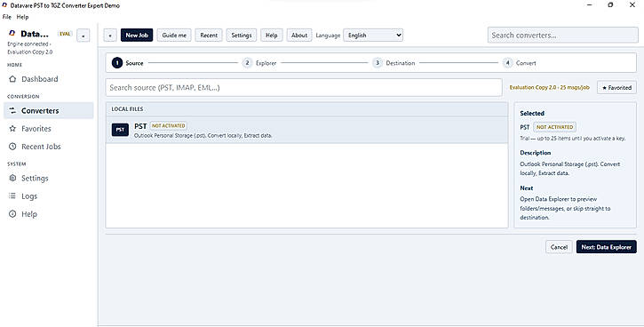This screenshot has width=644, height=327.
Task: Click the NOT ACTIVATED badge in PST row
Action: [169, 125]
